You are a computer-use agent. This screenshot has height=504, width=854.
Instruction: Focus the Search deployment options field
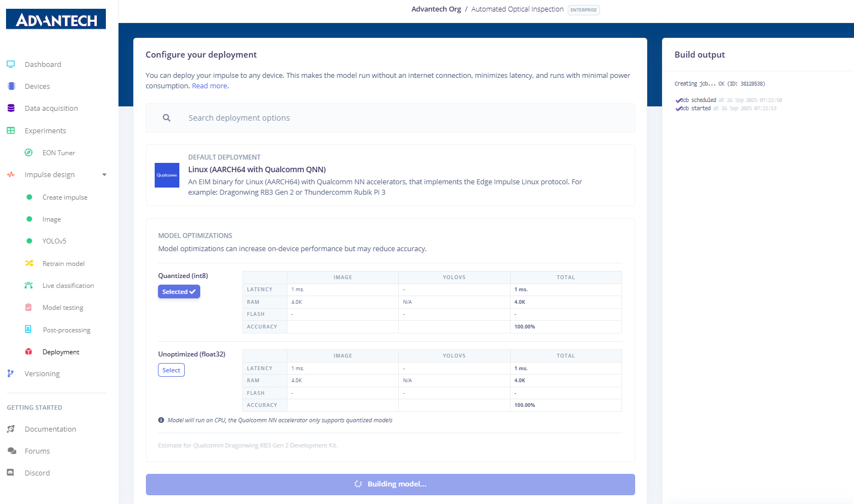tap(390, 118)
